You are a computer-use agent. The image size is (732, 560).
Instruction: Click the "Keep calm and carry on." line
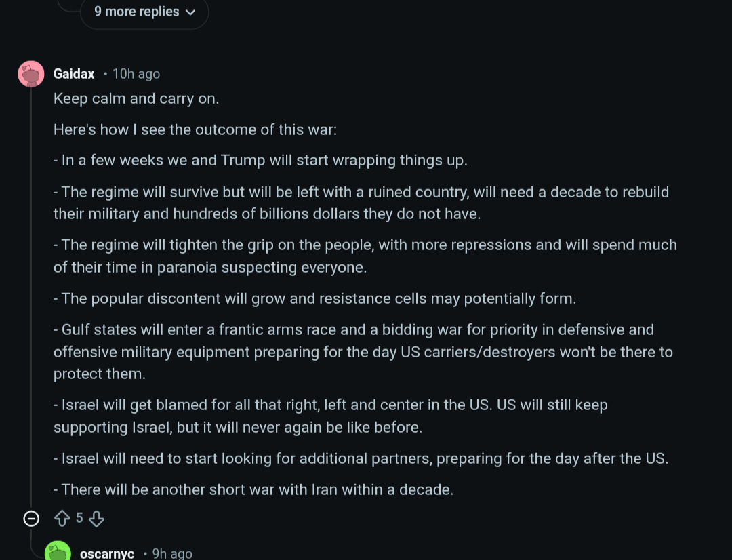coord(136,99)
